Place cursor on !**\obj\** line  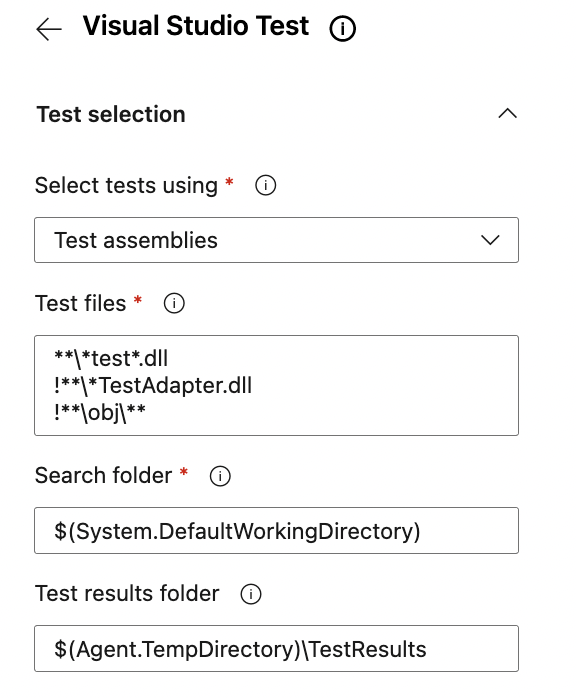coord(100,413)
